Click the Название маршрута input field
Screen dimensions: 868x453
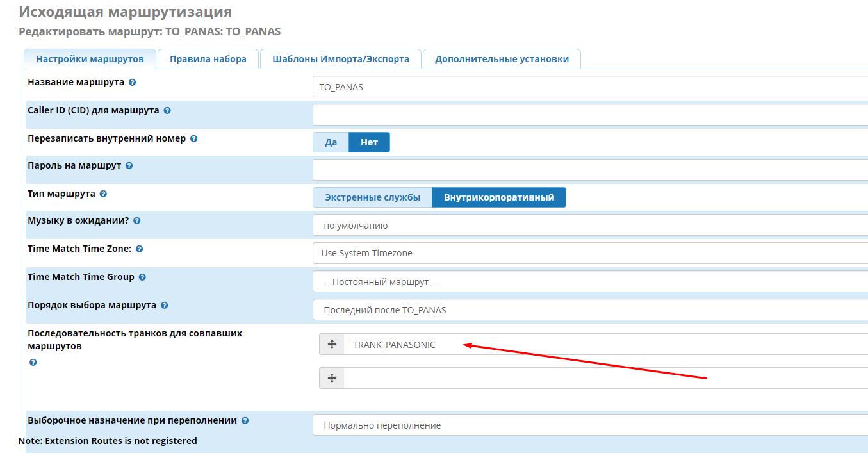pyautogui.click(x=589, y=87)
